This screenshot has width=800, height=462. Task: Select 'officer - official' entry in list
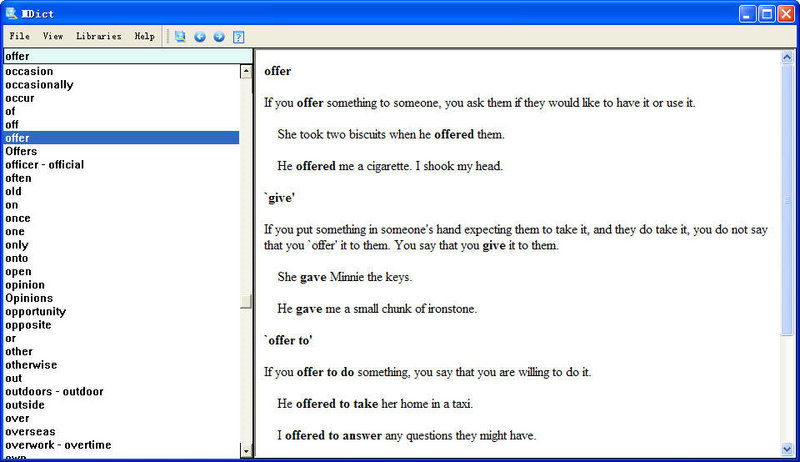tap(45, 165)
